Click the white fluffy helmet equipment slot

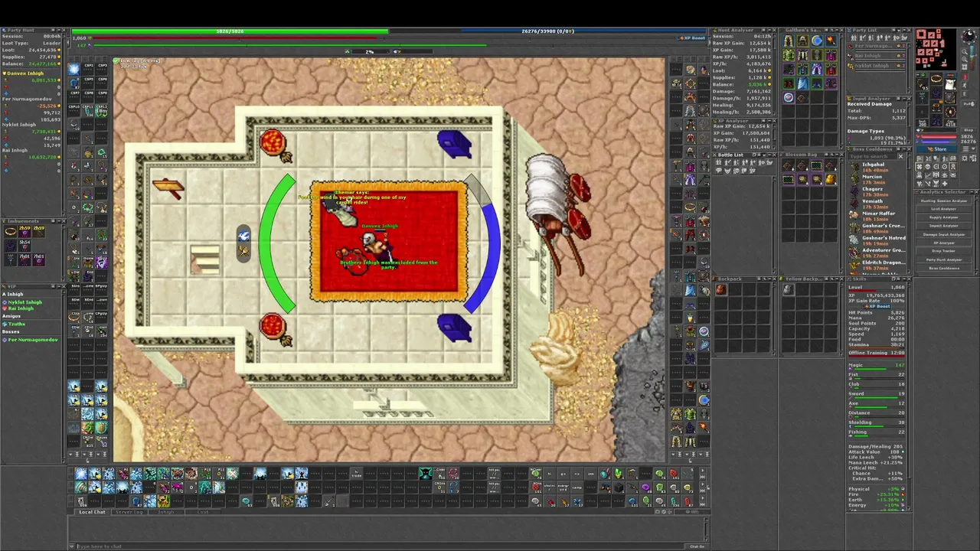[x=950, y=84]
